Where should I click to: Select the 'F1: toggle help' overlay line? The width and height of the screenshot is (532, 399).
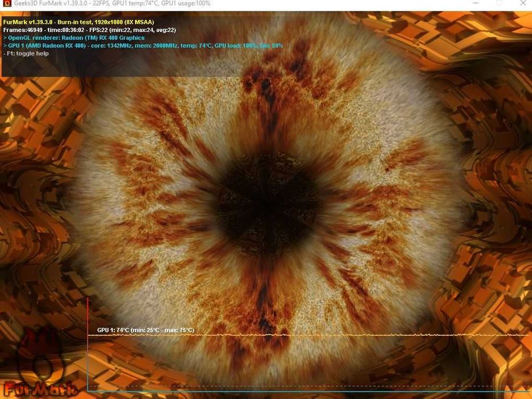26,54
